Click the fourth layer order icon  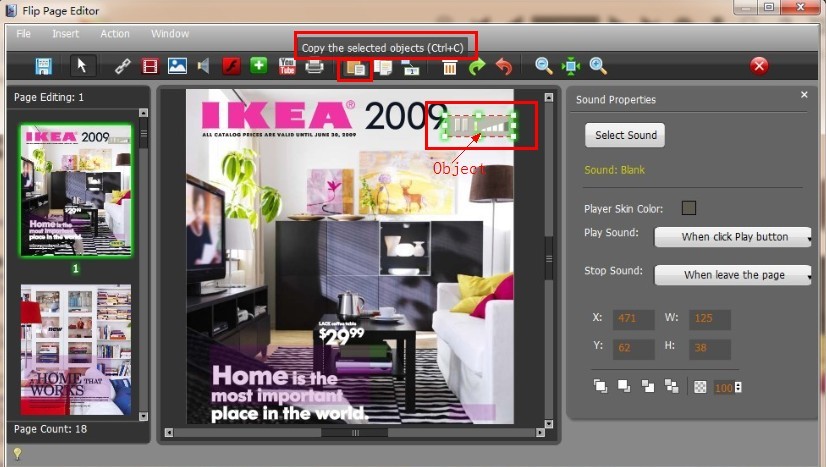[672, 386]
